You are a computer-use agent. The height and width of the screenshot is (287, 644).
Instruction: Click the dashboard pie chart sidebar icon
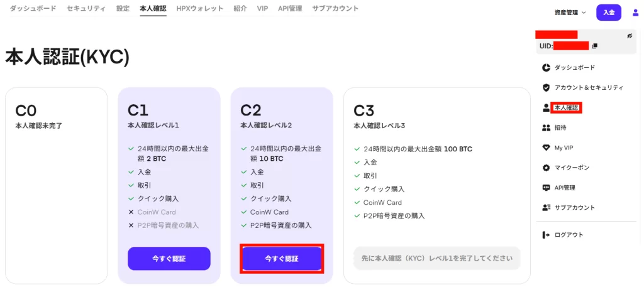pos(546,67)
